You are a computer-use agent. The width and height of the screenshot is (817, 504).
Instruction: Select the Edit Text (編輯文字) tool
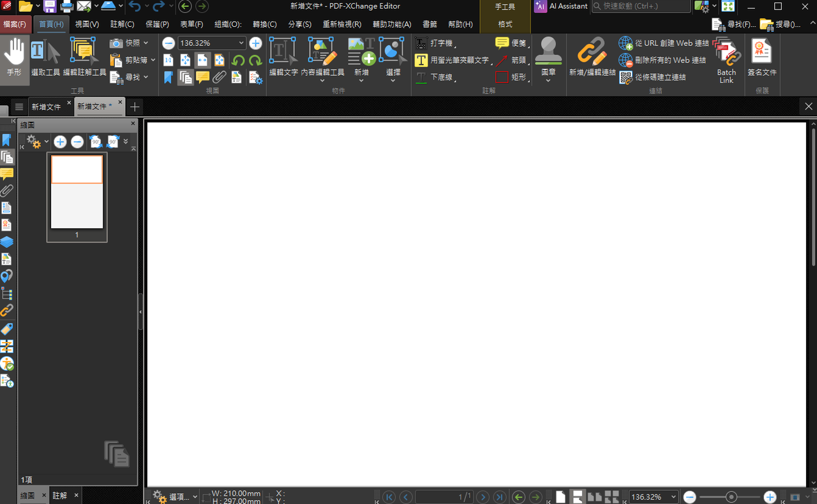click(x=283, y=58)
